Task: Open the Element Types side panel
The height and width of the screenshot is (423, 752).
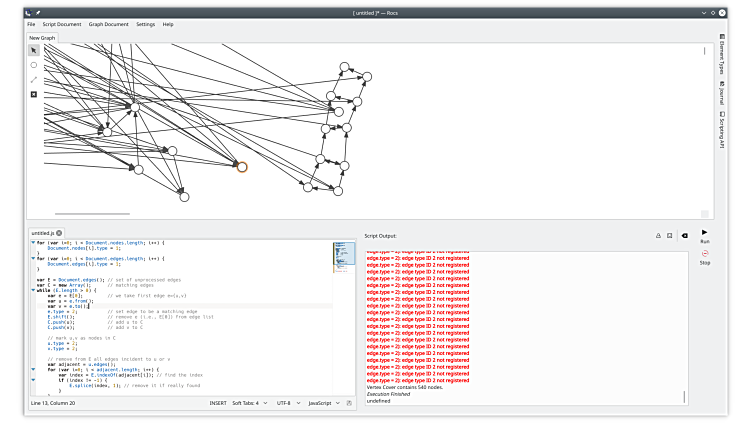Action: click(721, 58)
